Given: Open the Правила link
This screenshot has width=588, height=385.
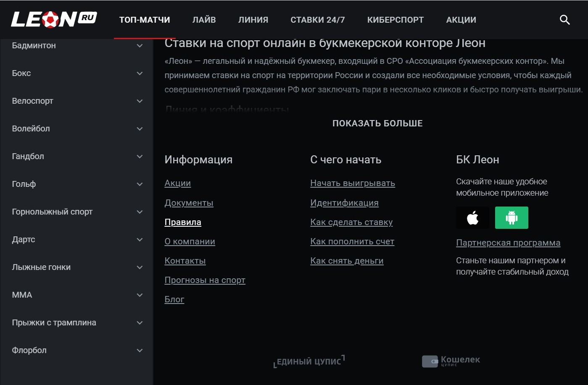Looking at the screenshot, I should [183, 222].
